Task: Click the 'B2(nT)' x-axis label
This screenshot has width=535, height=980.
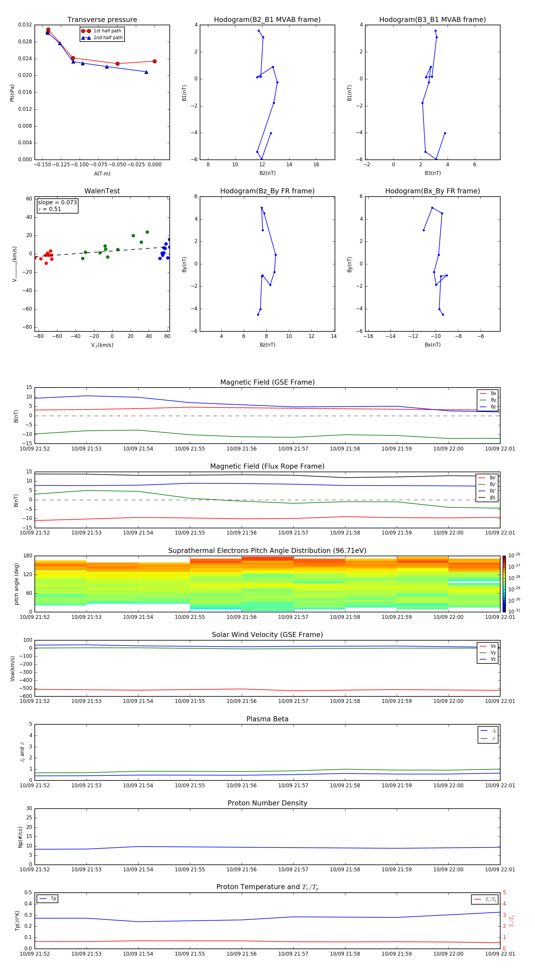Action: 267,173
